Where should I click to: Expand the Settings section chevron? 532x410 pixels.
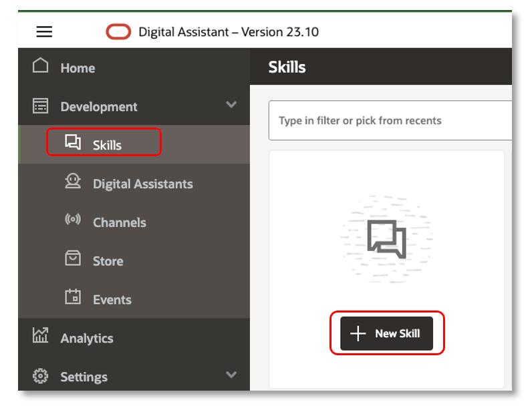tap(231, 375)
